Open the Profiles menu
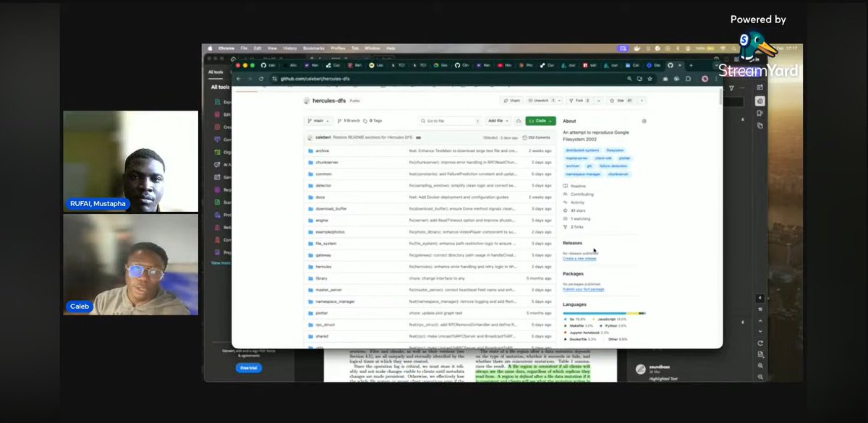868x423 pixels. [x=338, y=48]
